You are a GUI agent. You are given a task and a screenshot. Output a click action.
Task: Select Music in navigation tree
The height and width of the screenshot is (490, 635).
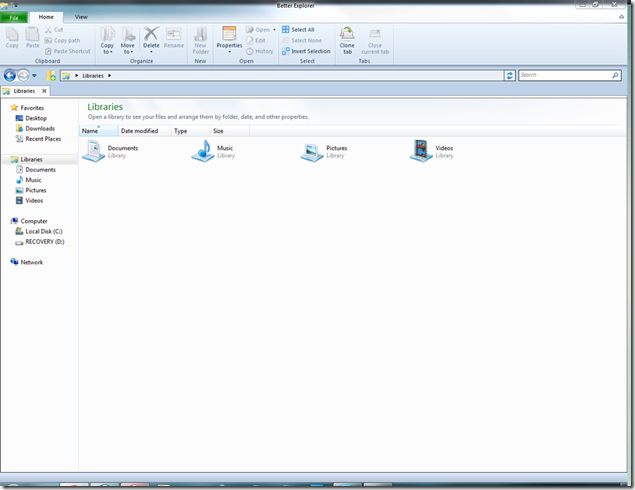coord(28,180)
